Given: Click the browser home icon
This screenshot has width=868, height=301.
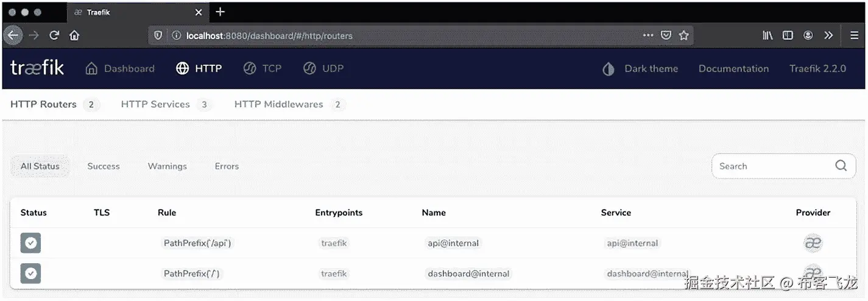Looking at the screenshot, I should 74,35.
